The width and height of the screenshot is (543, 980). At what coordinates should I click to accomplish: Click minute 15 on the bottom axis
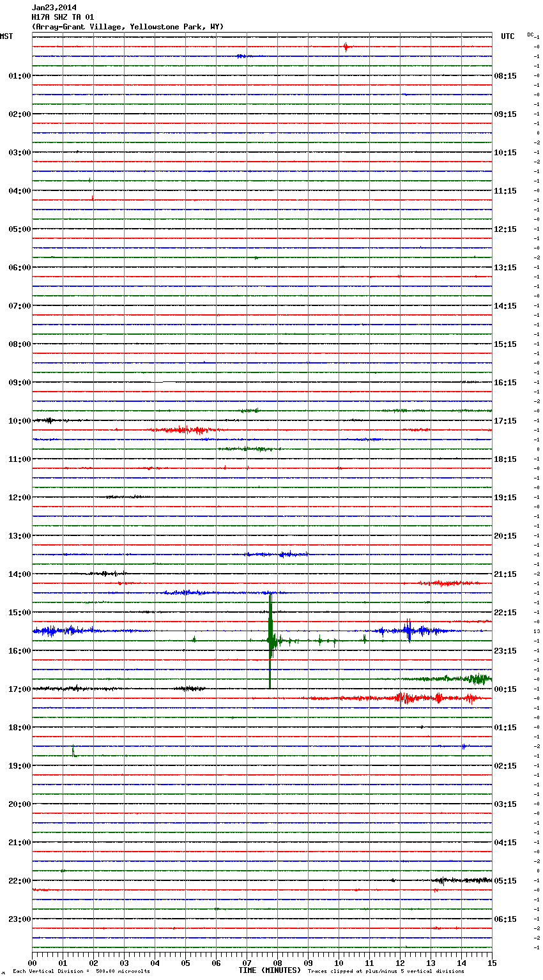[492, 963]
